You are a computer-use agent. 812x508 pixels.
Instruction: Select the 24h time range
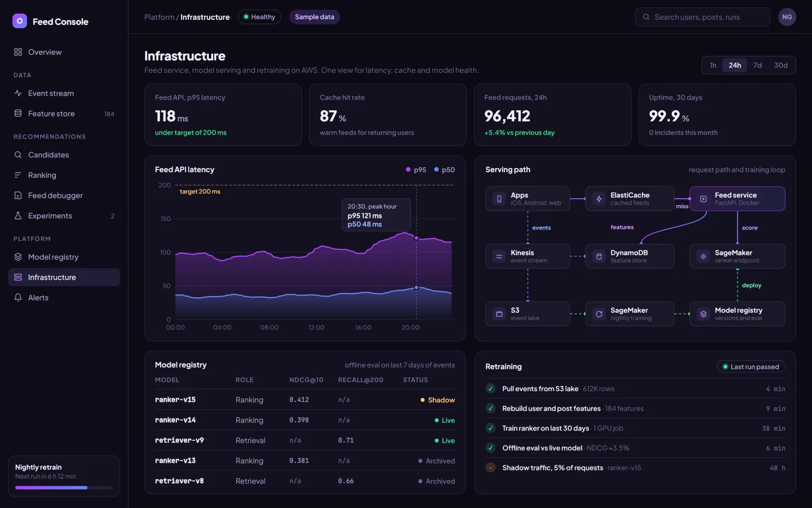(x=734, y=65)
